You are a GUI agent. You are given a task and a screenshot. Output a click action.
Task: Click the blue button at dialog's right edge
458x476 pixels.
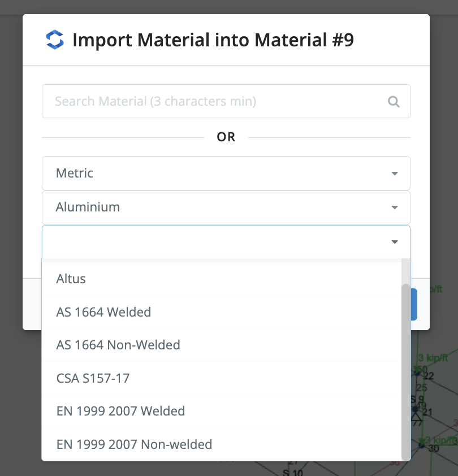414,305
